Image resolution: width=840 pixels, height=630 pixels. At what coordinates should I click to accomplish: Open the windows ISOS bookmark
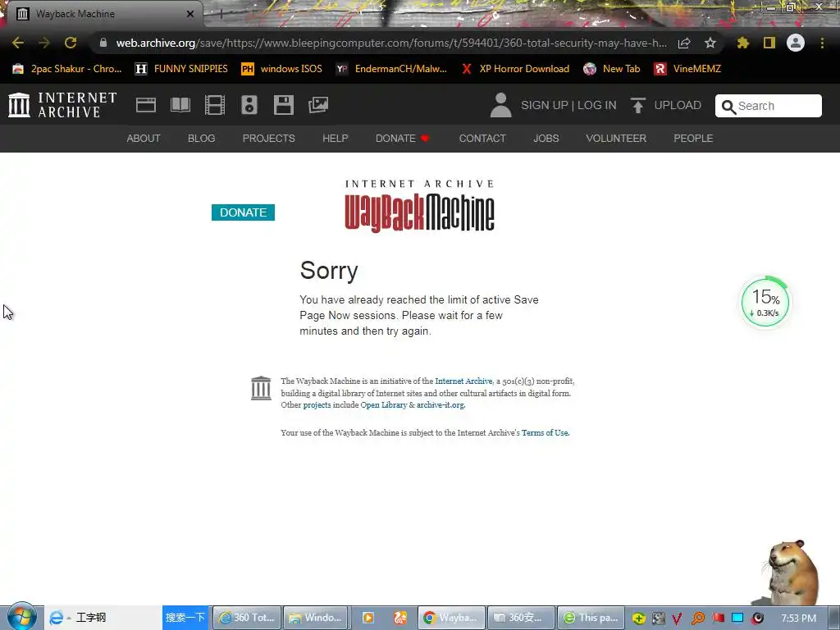click(x=282, y=69)
